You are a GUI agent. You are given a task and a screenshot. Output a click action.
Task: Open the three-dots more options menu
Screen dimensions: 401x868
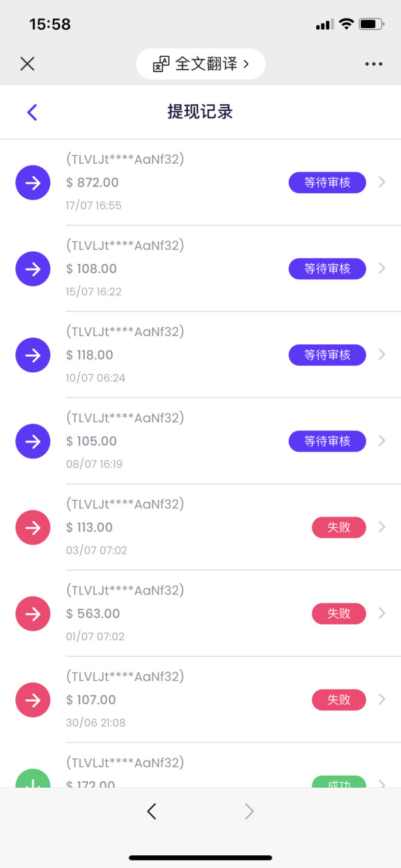tap(374, 64)
